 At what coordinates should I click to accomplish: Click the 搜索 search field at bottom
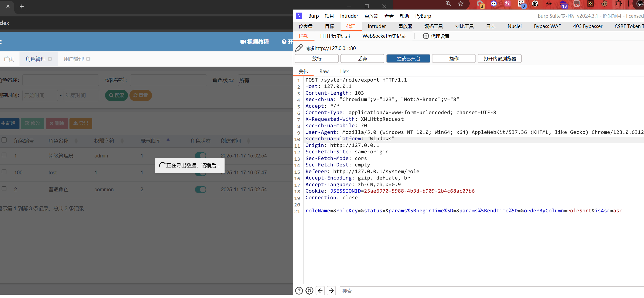click(487, 291)
